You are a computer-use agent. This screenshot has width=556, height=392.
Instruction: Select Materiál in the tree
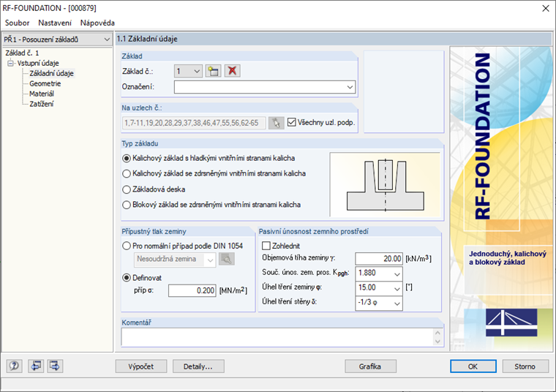[42, 94]
